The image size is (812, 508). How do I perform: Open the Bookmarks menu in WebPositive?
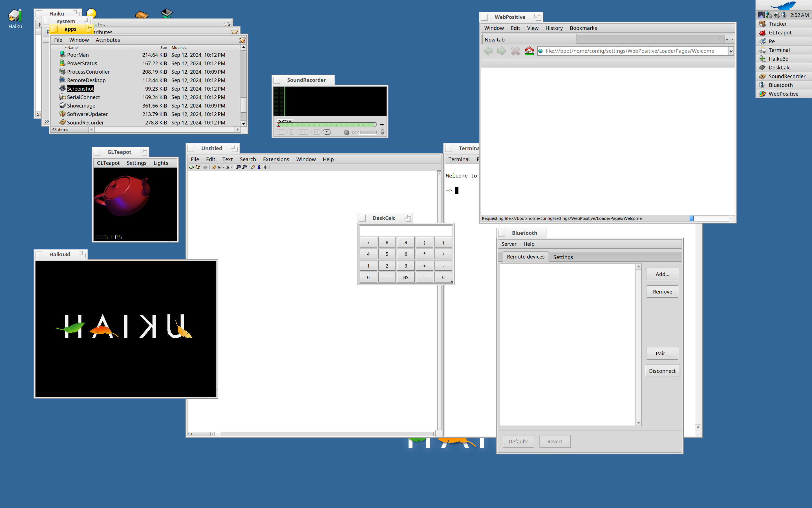click(583, 28)
